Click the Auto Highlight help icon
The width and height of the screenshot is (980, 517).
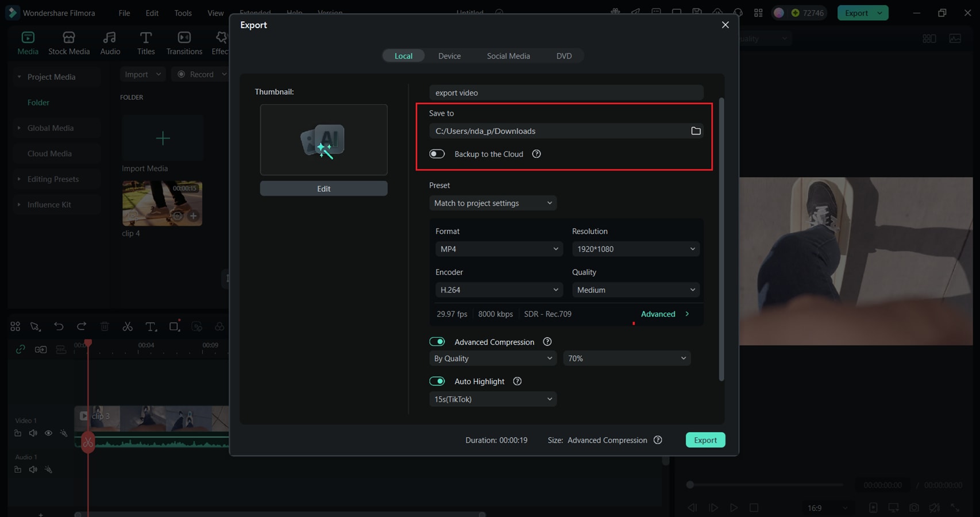pos(517,381)
